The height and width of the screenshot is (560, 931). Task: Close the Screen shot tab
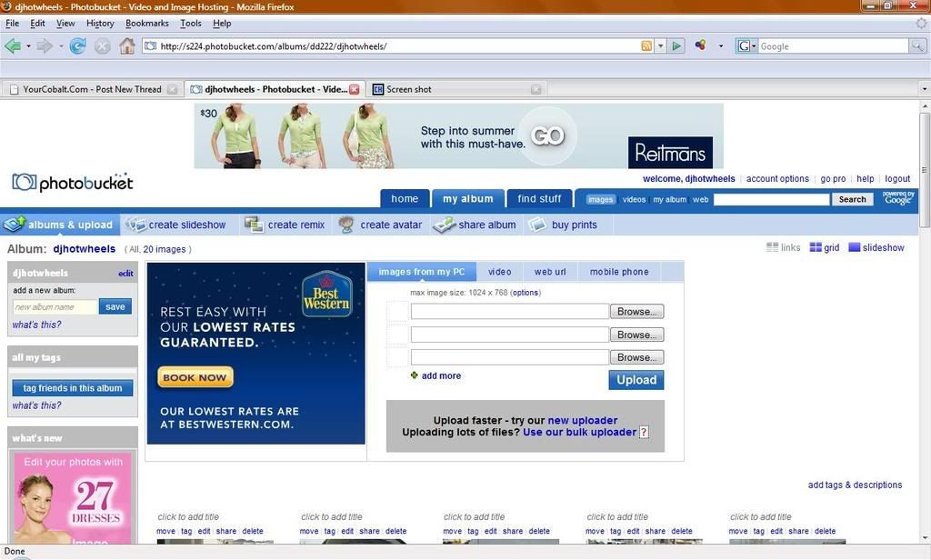(536, 89)
